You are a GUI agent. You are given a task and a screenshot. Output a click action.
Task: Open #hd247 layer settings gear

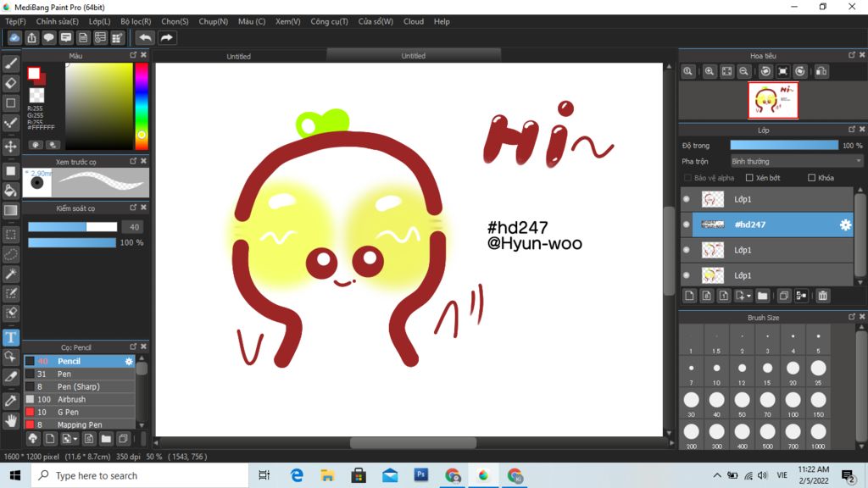click(x=845, y=225)
